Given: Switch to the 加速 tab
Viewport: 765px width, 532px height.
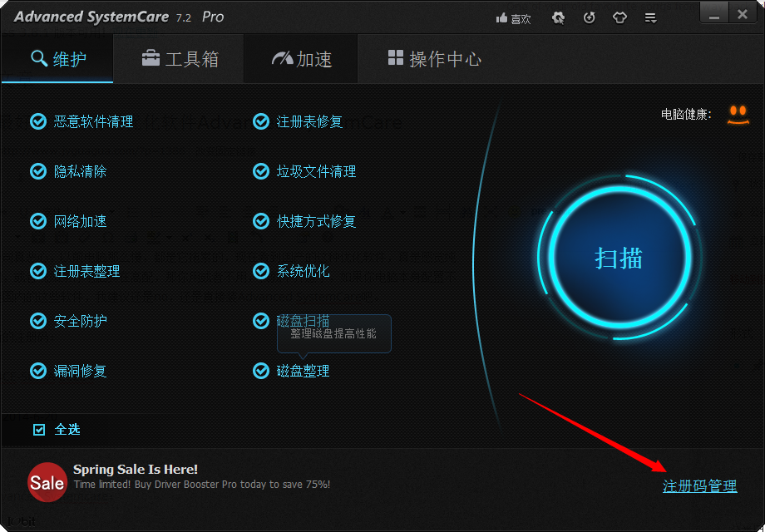Looking at the screenshot, I should tap(302, 59).
